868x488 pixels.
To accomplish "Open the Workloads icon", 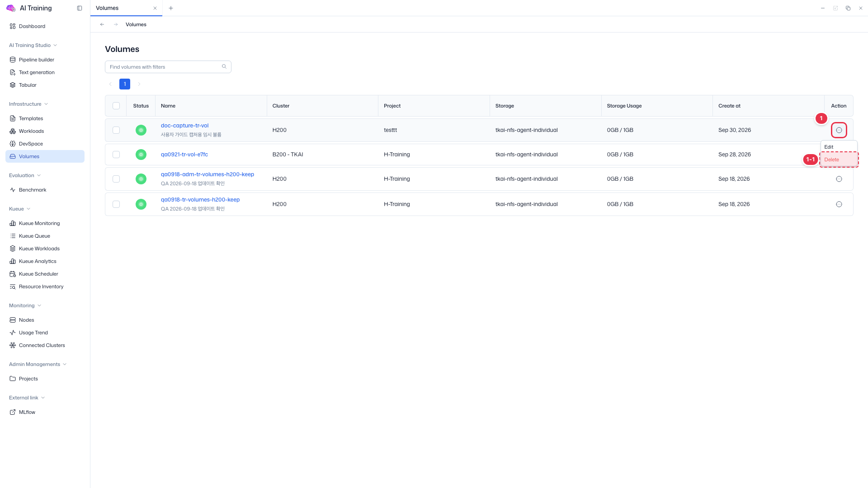I will point(13,131).
